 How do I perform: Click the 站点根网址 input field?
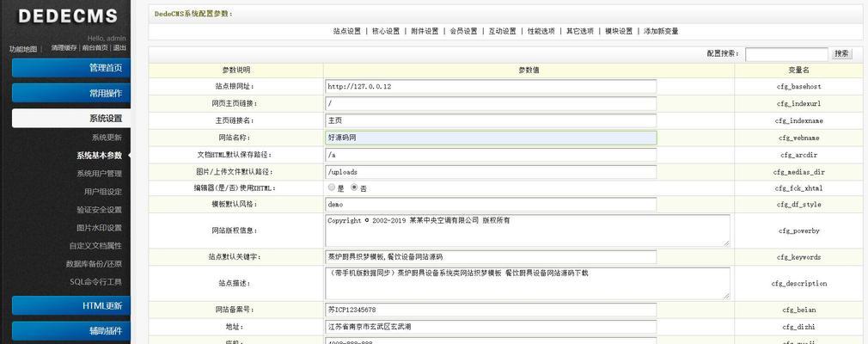491,86
